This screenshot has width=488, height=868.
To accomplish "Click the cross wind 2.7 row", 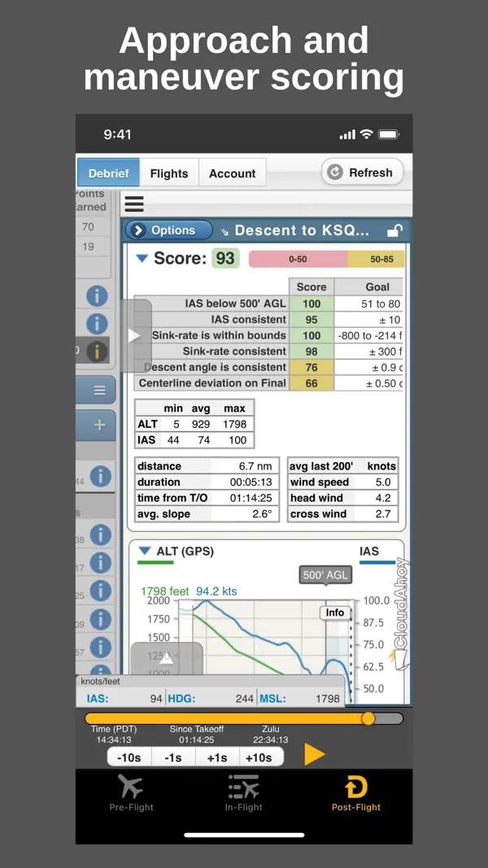I will coord(343,513).
